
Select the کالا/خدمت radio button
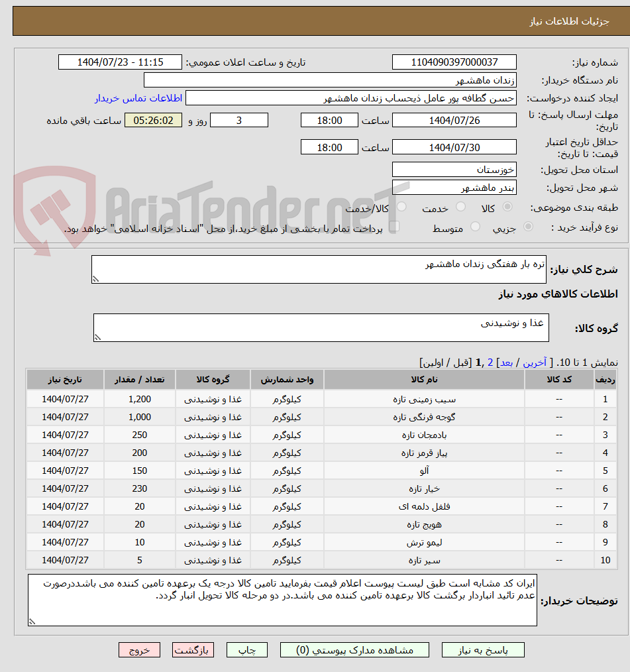click(401, 207)
